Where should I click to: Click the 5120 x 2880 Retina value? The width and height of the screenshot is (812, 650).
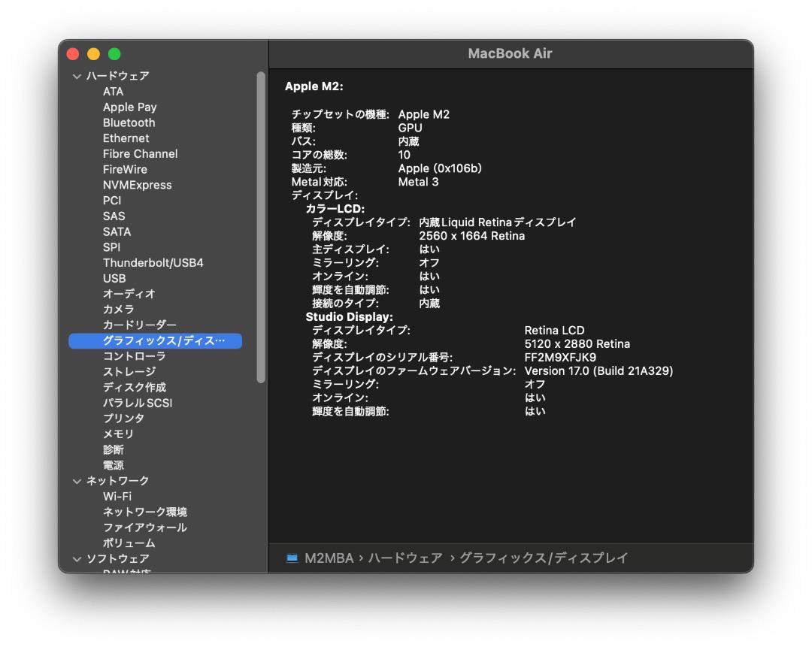pyautogui.click(x=577, y=344)
